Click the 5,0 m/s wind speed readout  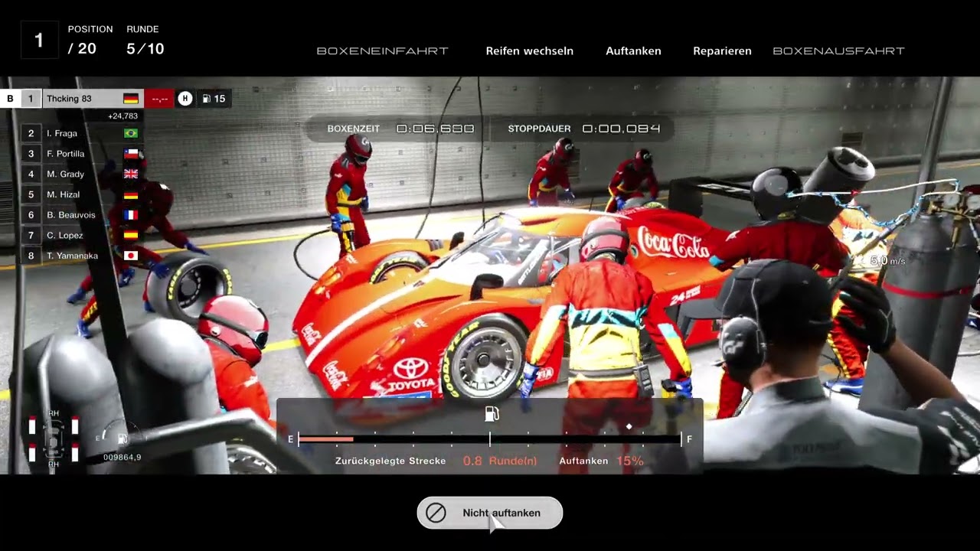pos(887,261)
